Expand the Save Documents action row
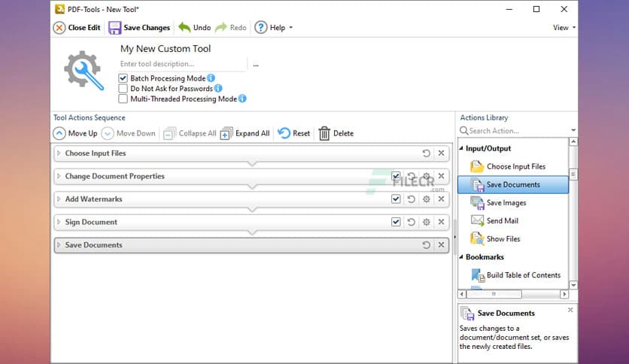The image size is (629, 364). point(59,245)
